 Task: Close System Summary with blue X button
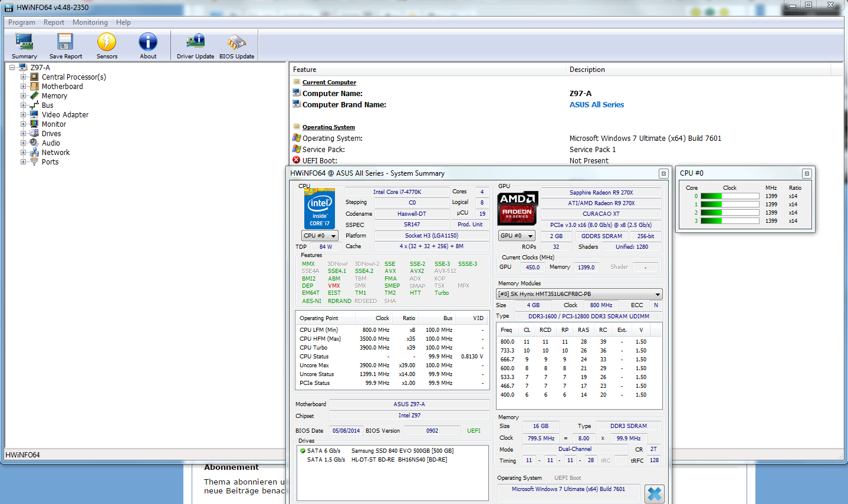tap(654, 493)
